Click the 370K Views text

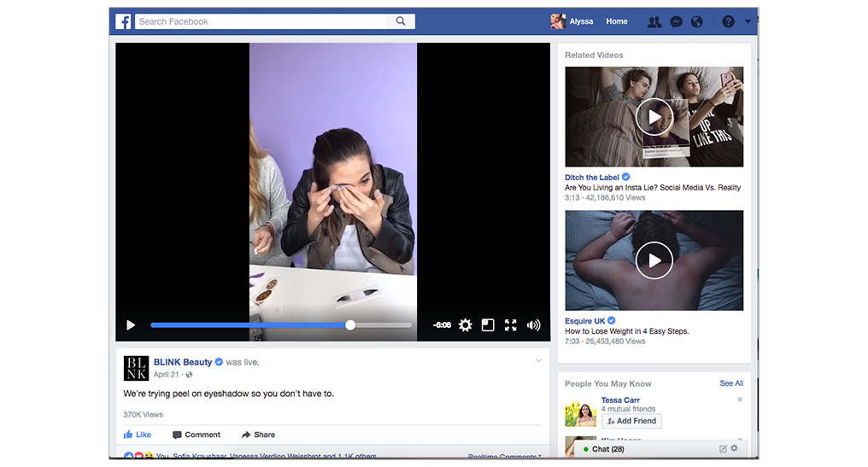point(143,414)
